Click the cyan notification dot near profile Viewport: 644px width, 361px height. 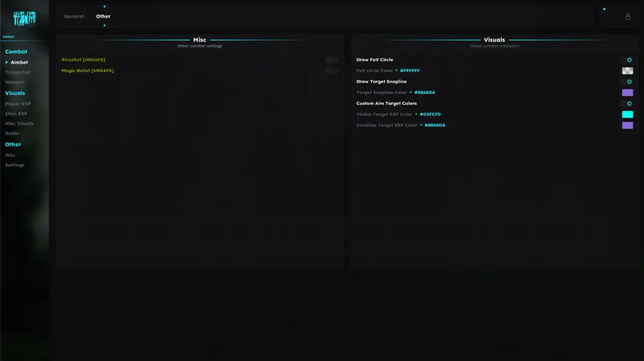604,8
